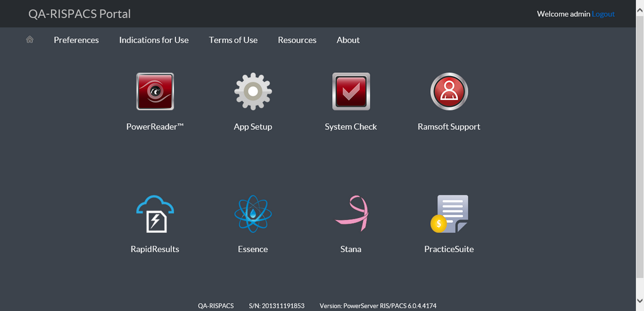Log out using the Logout link
Screen dimensions: 644x311
(x=603, y=14)
